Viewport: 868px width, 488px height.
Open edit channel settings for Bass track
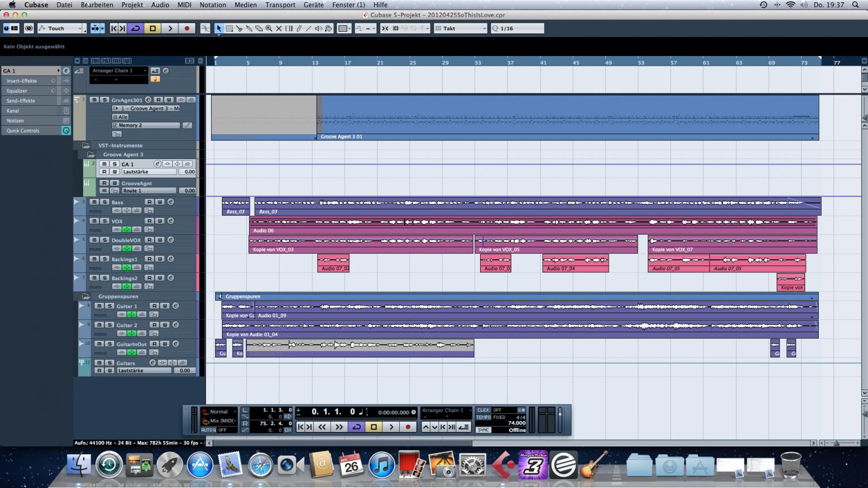pyautogui.click(x=170, y=202)
